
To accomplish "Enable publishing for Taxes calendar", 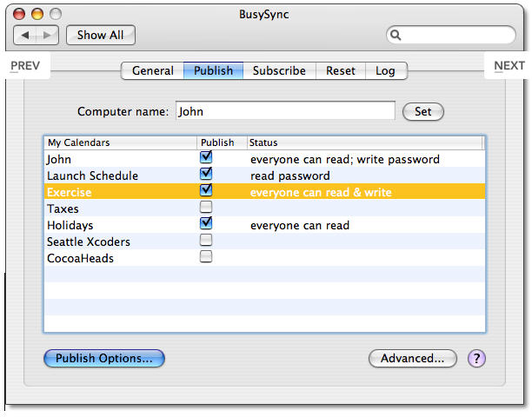I will pyautogui.click(x=206, y=207).
